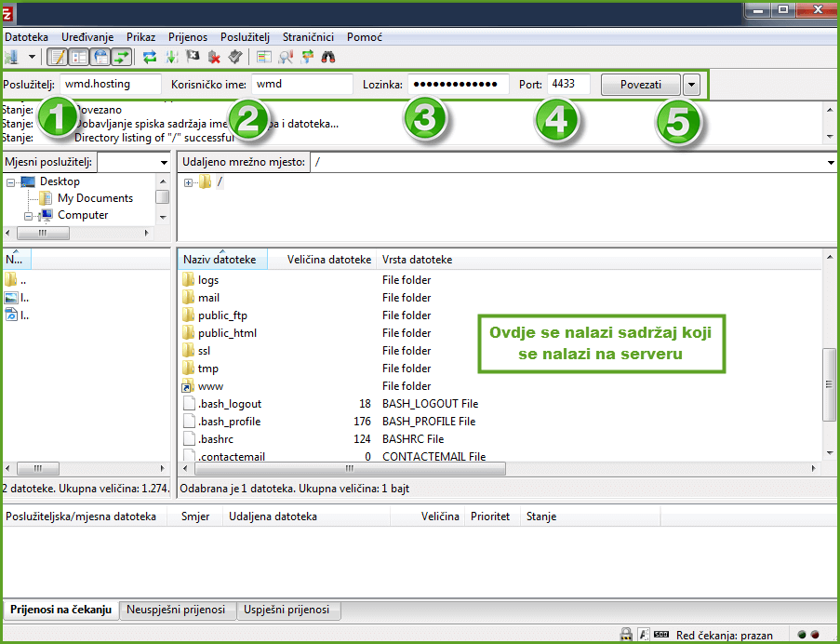The width and height of the screenshot is (840, 644).
Task: Open the Mjesni poslužitelj path dropdown
Action: pyautogui.click(x=164, y=162)
